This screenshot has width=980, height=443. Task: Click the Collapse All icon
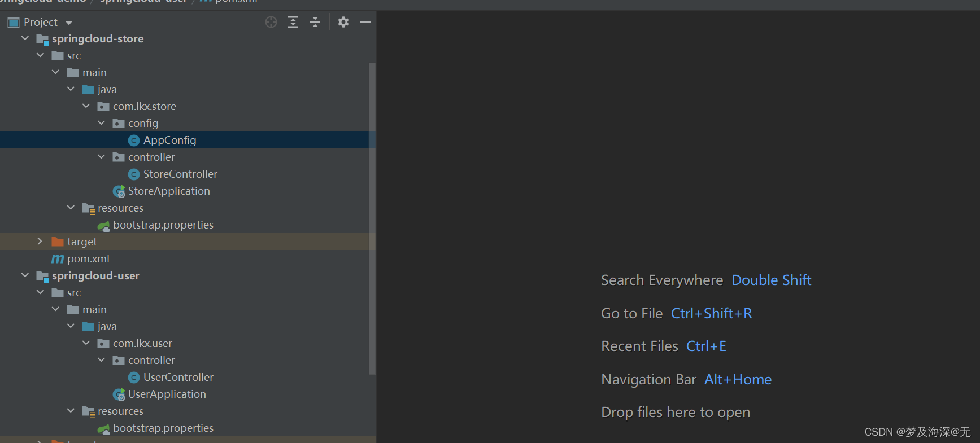[315, 22]
